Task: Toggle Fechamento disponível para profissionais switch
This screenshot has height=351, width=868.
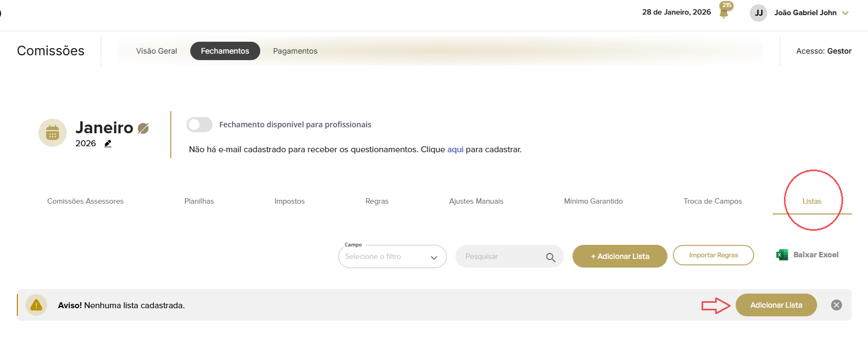Action: (200, 125)
